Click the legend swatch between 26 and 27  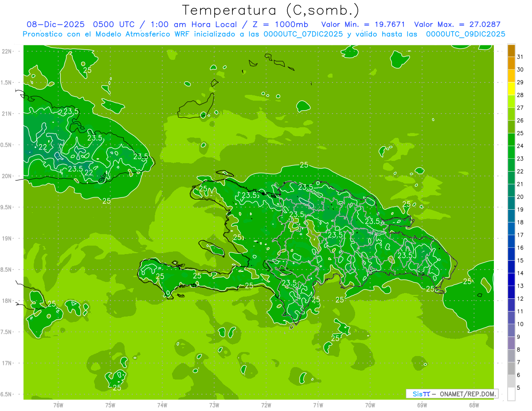click(511, 114)
